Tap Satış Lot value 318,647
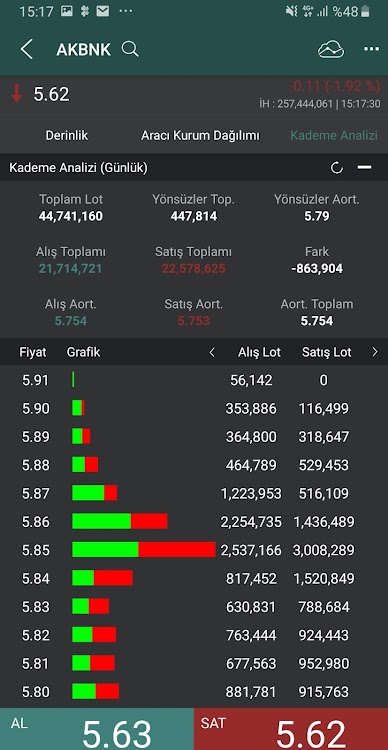388x750 pixels. coord(324,437)
